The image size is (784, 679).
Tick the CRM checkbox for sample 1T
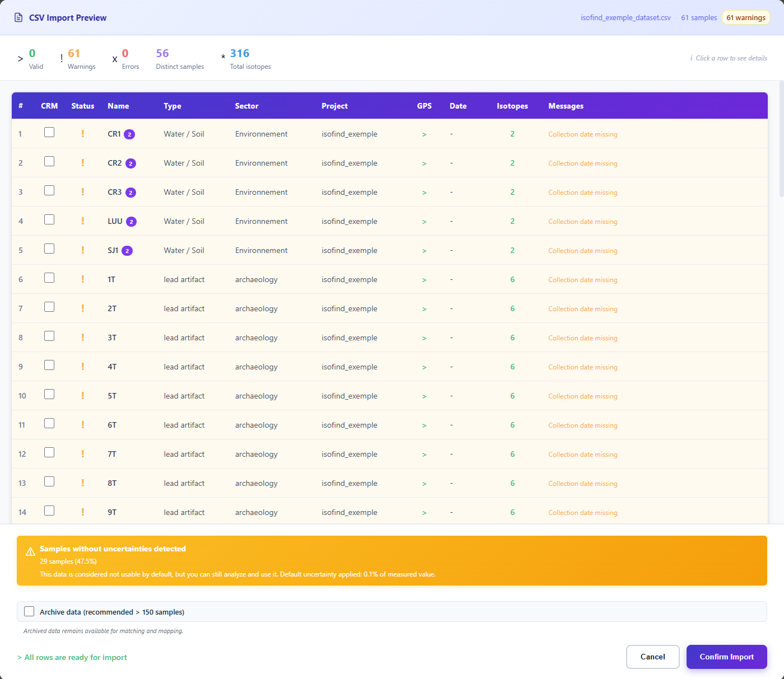49,278
